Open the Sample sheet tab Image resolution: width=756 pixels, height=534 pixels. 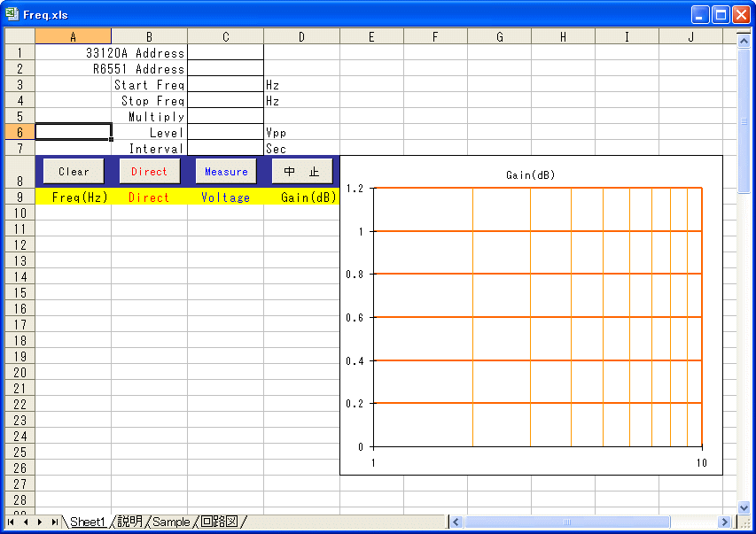click(x=171, y=522)
